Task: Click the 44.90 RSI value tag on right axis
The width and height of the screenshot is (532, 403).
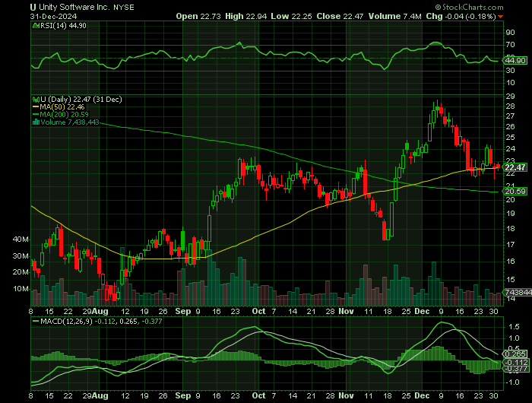Action: [515, 60]
